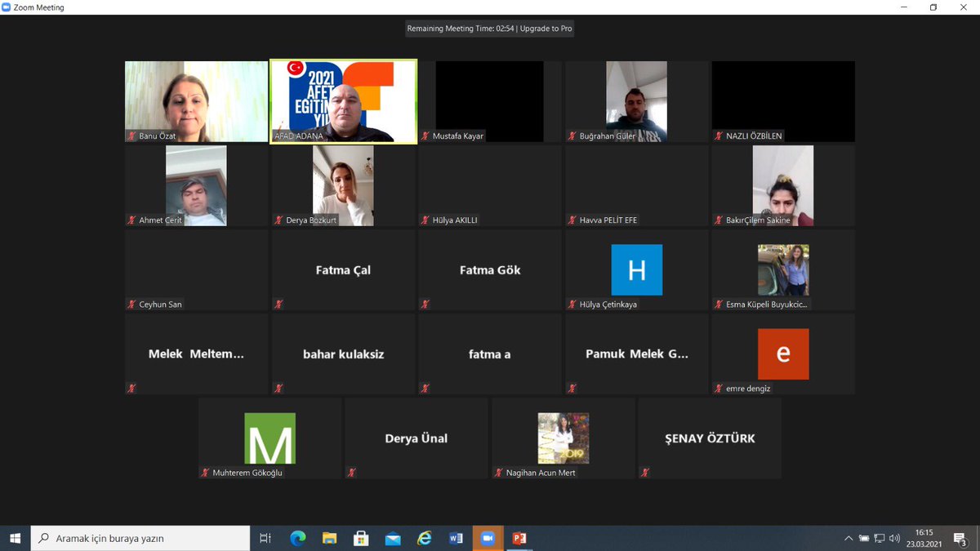This screenshot has width=980, height=551.
Task: Show hidden system tray icons
Action: pos(849,539)
